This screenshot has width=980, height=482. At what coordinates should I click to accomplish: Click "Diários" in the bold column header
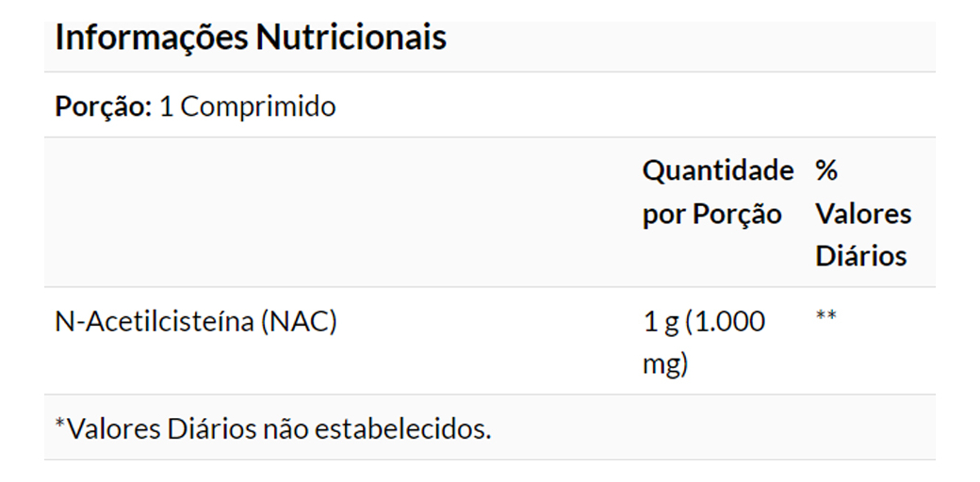coord(861,256)
